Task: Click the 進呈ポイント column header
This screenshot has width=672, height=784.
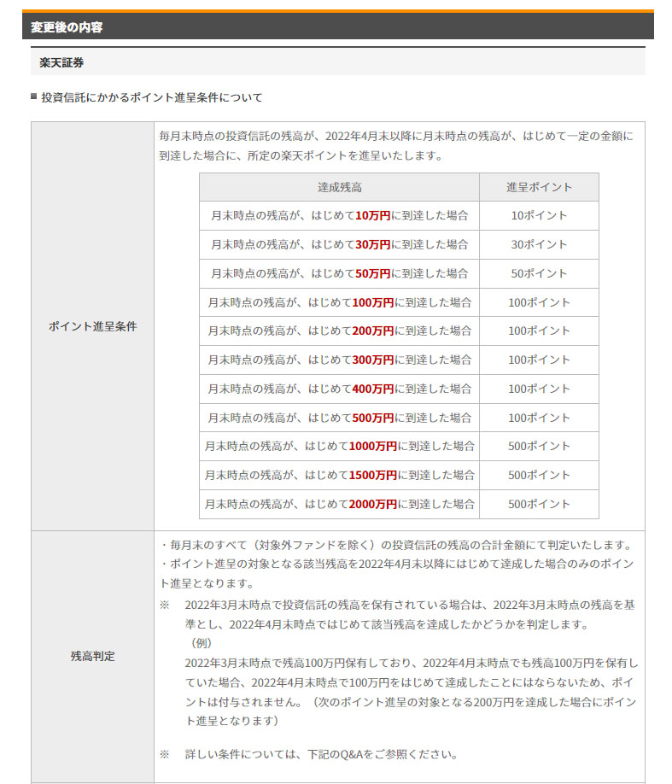Action: coord(538,187)
